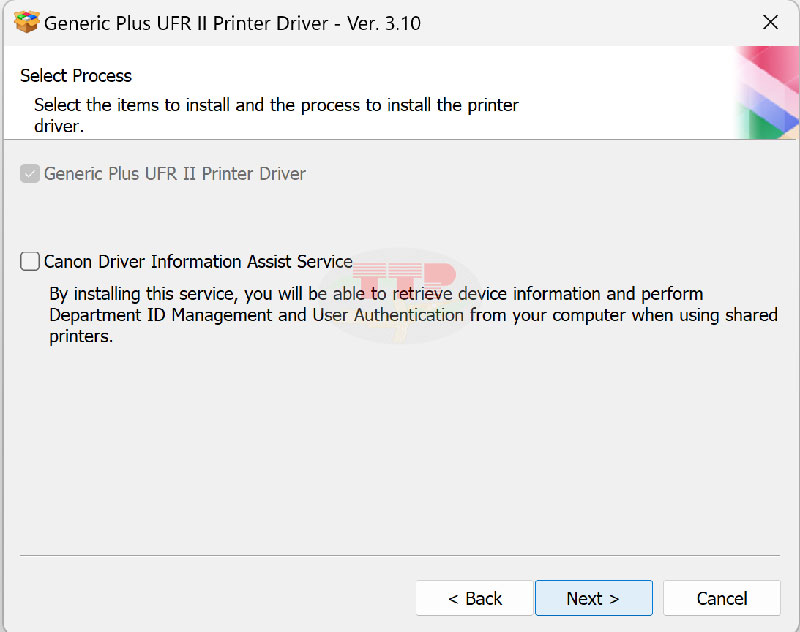Click the installer package icon in the title bar

click(x=26, y=21)
